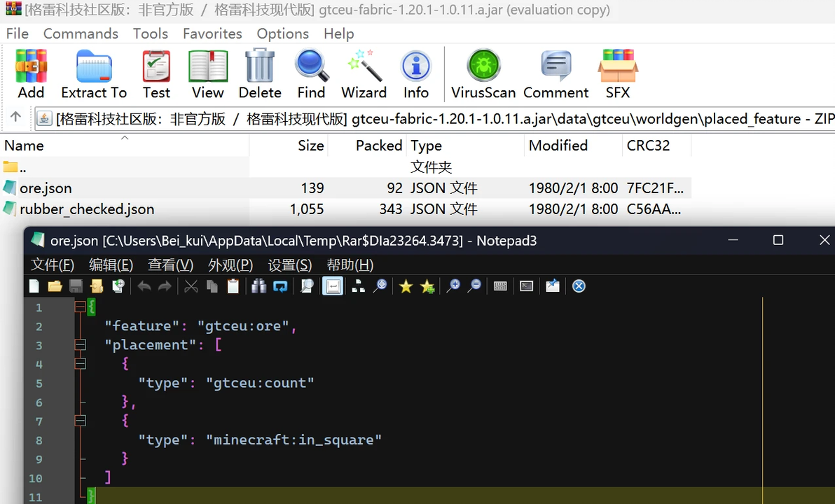Create SFX archive
835x504 pixels.
[x=618, y=74]
